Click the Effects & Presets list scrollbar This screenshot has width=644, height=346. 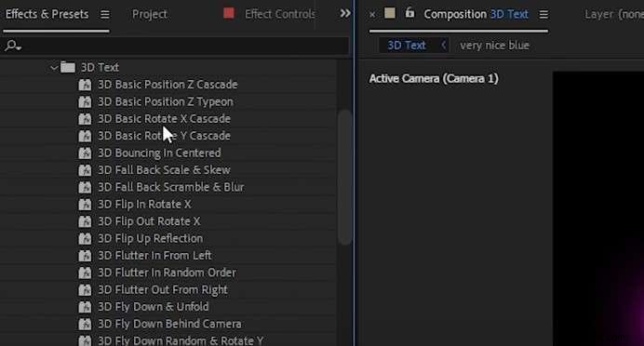344,178
